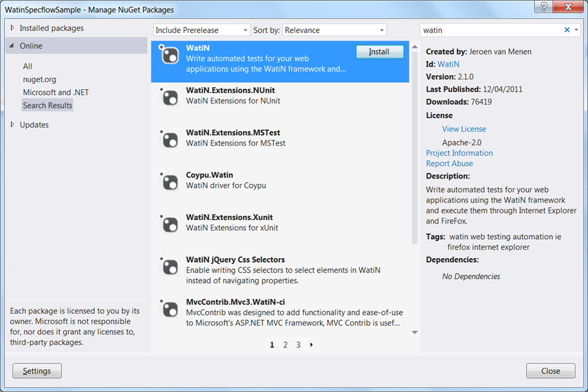Collapse the Online section
588x392 pixels.
(x=12, y=46)
